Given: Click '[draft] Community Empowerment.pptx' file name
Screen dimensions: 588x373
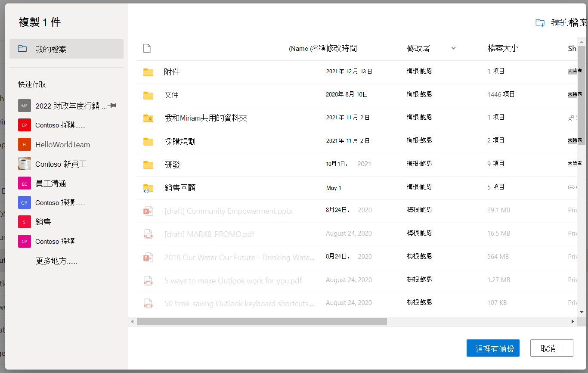Looking at the screenshot, I should click(x=229, y=211).
